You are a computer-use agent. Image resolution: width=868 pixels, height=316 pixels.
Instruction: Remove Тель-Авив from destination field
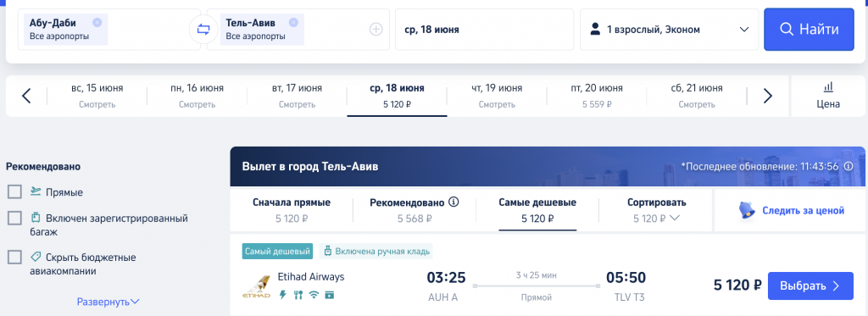(293, 23)
